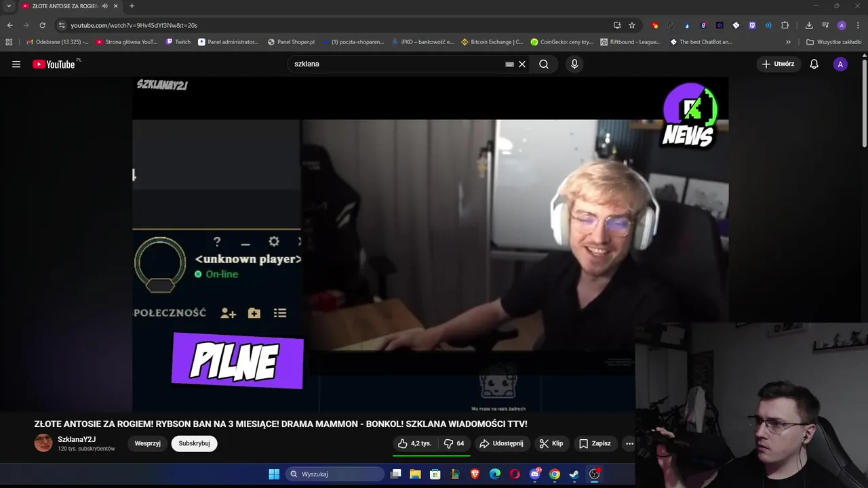Open the Extensions puzzle icon
Viewport: 868px width, 488px height.
785,25
